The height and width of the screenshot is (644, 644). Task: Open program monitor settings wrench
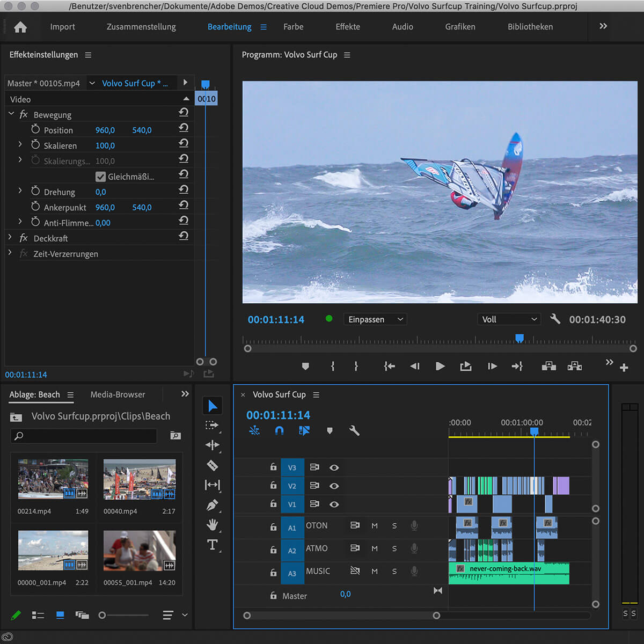pyautogui.click(x=555, y=319)
